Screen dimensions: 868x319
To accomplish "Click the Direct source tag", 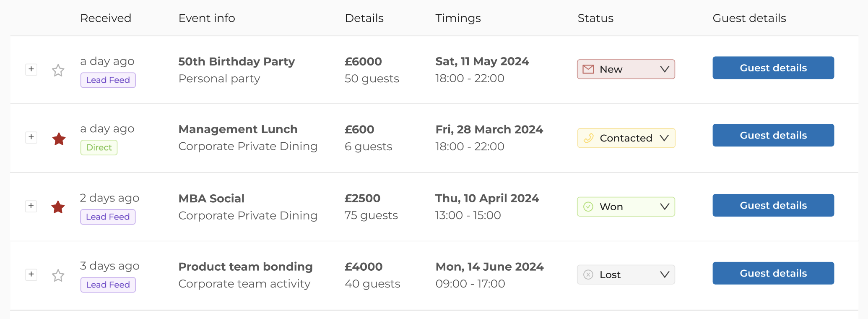I will 99,147.
